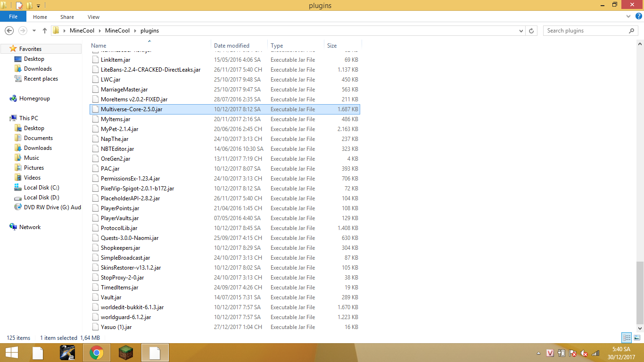
Task: Switch to the View ribbon tab
Action: click(x=93, y=17)
